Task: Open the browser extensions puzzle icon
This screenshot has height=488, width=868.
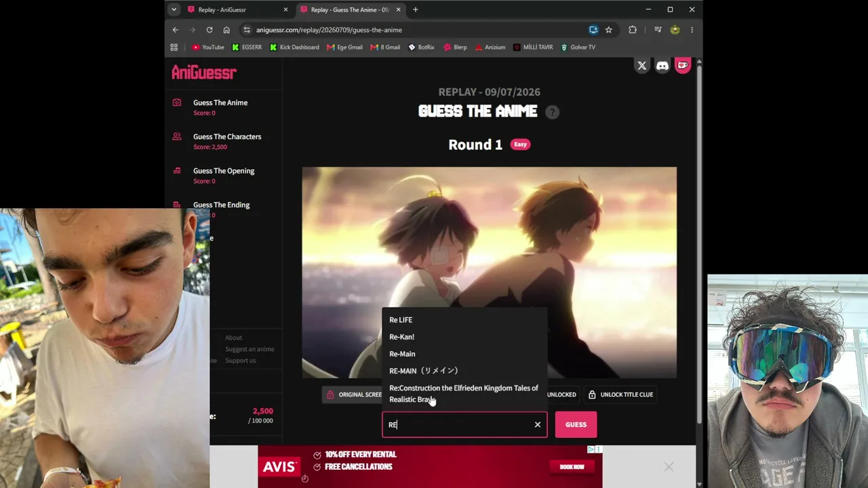Action: click(x=633, y=30)
